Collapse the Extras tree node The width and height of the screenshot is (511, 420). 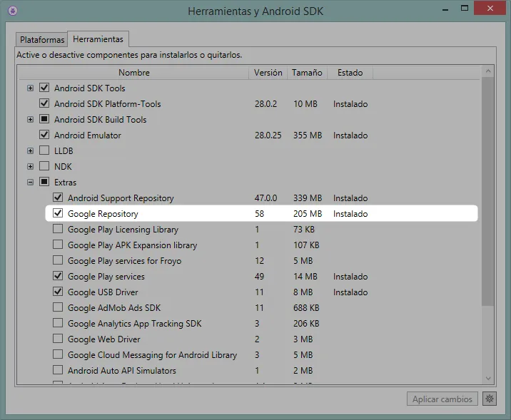tap(30, 183)
